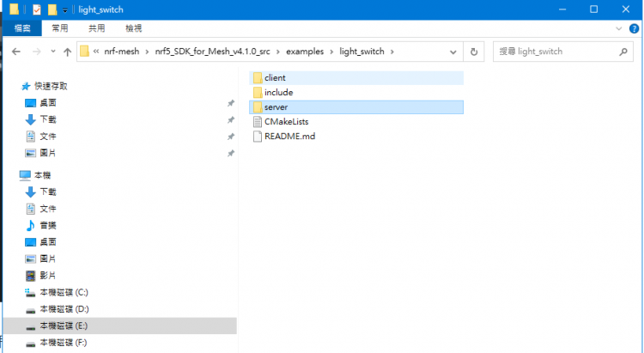Expand the ribbon with the chevron
644x353 pixels.
[618, 28]
